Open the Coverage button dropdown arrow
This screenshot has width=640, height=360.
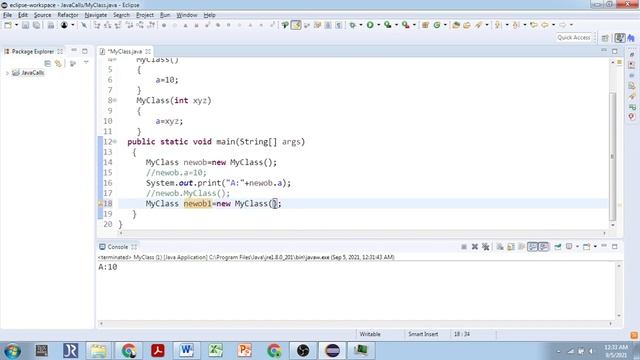(396, 25)
